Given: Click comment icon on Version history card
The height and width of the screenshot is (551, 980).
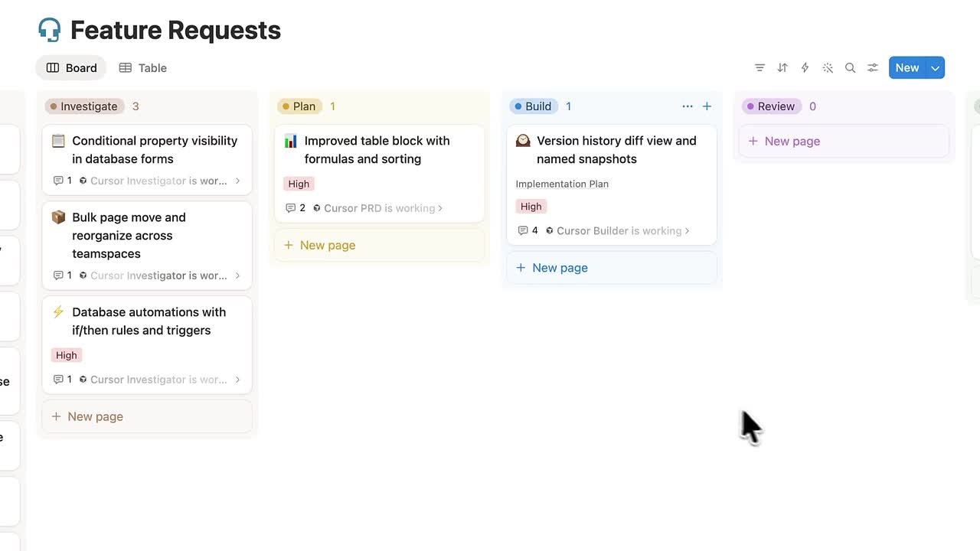Looking at the screenshot, I should click(x=523, y=230).
